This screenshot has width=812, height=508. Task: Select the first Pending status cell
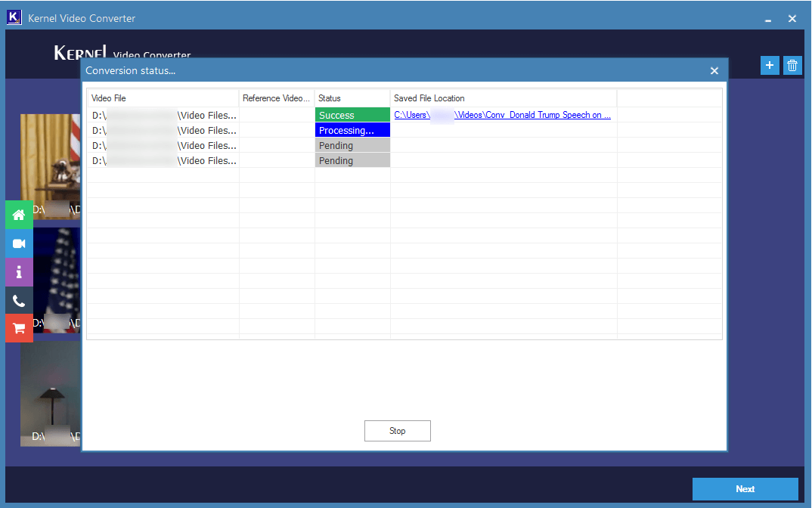tap(352, 145)
